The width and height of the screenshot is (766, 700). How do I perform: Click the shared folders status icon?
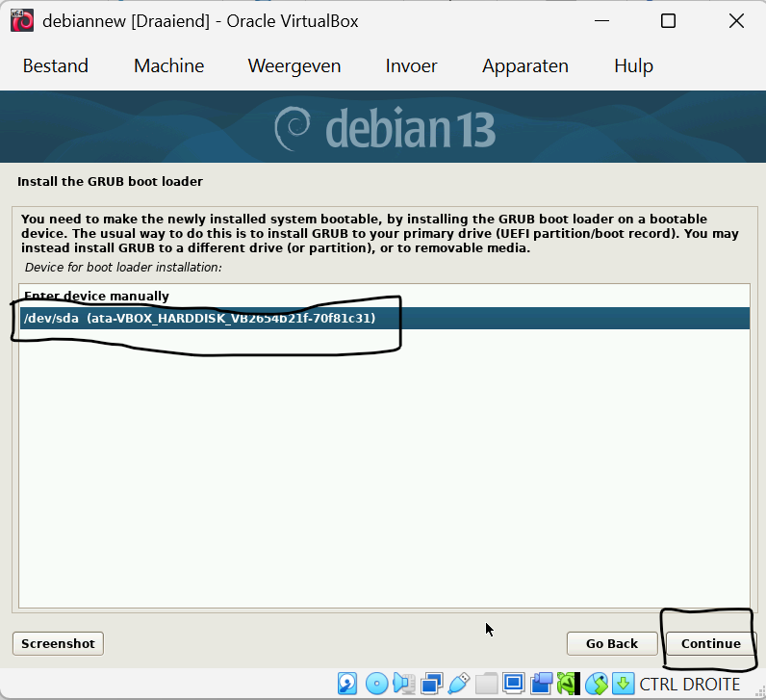pyautogui.click(x=487, y=684)
